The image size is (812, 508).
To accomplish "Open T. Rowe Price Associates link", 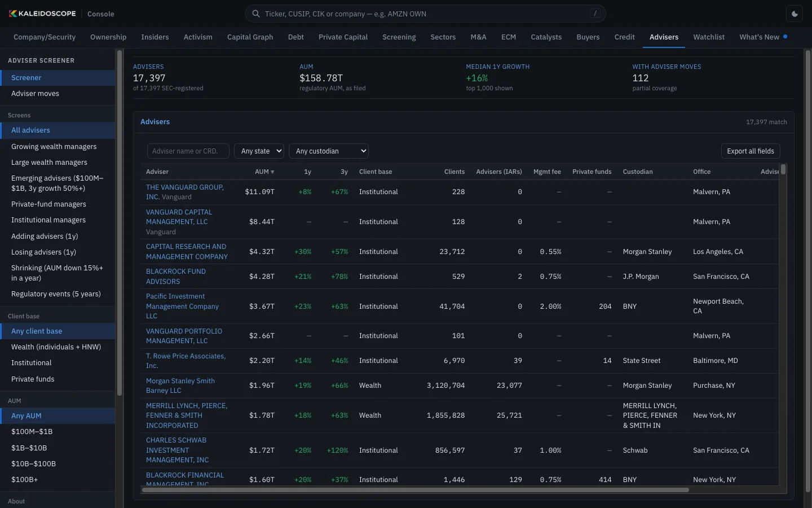I will pos(186,361).
